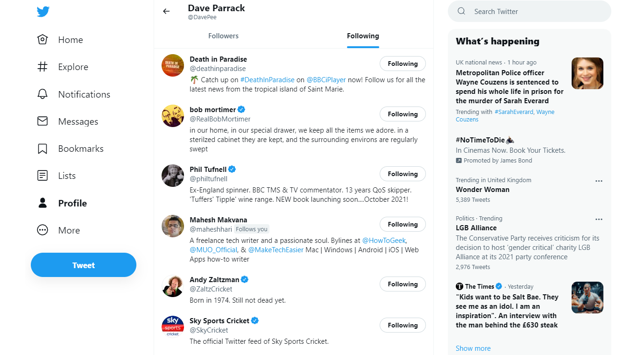Screen dimensions: 644x355
Task: Click Show more under What's happening
Action: click(x=473, y=348)
